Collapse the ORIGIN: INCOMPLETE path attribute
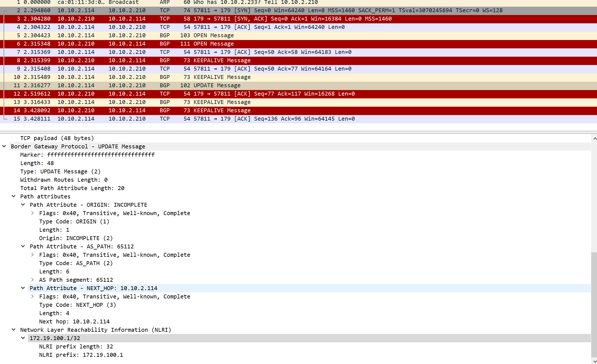 pos(23,205)
